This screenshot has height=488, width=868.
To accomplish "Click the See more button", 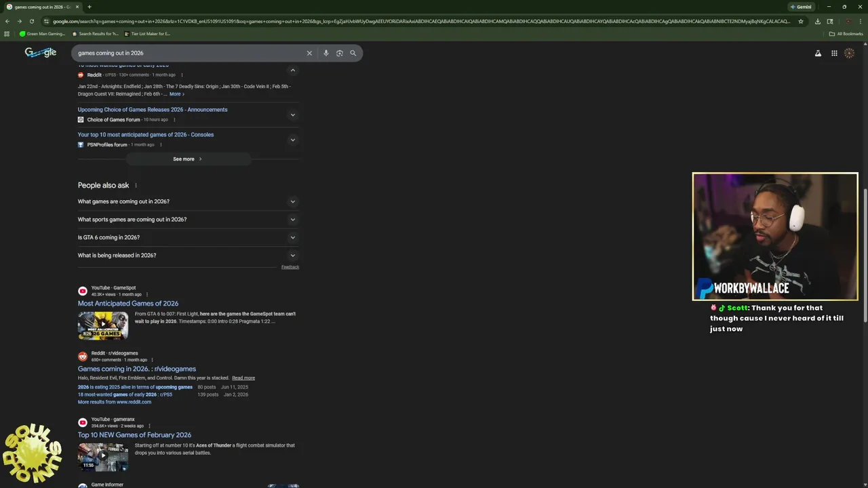I will 188,159.
